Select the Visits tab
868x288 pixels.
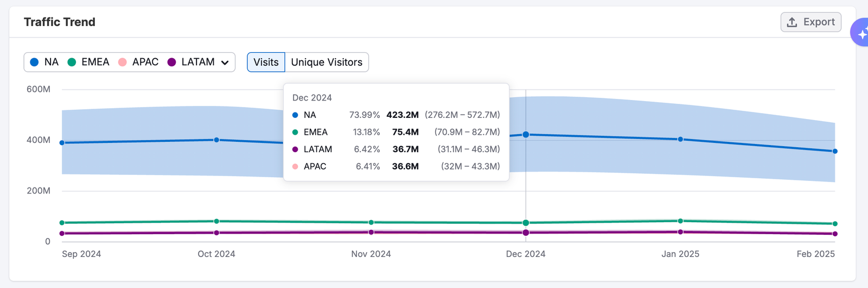coord(266,62)
